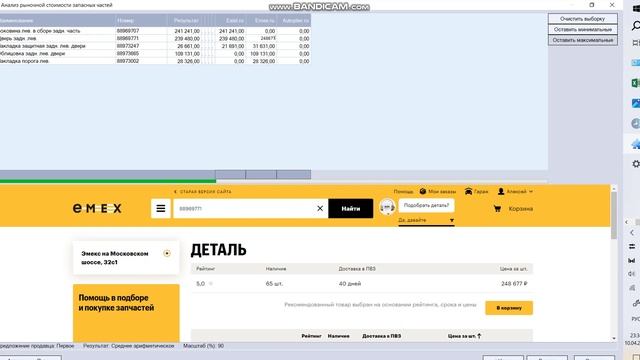Sort offers by 'Цена за шт.' header arrow

[x=479, y=336]
